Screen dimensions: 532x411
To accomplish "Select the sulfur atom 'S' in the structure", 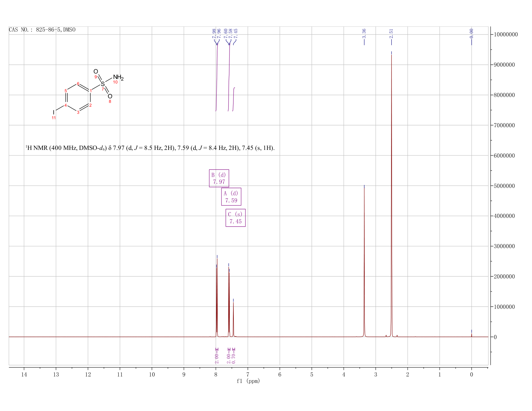I will (103, 84).
